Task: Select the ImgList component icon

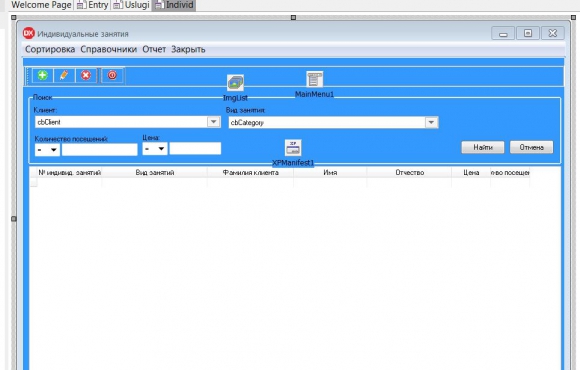Action: pyautogui.click(x=236, y=83)
